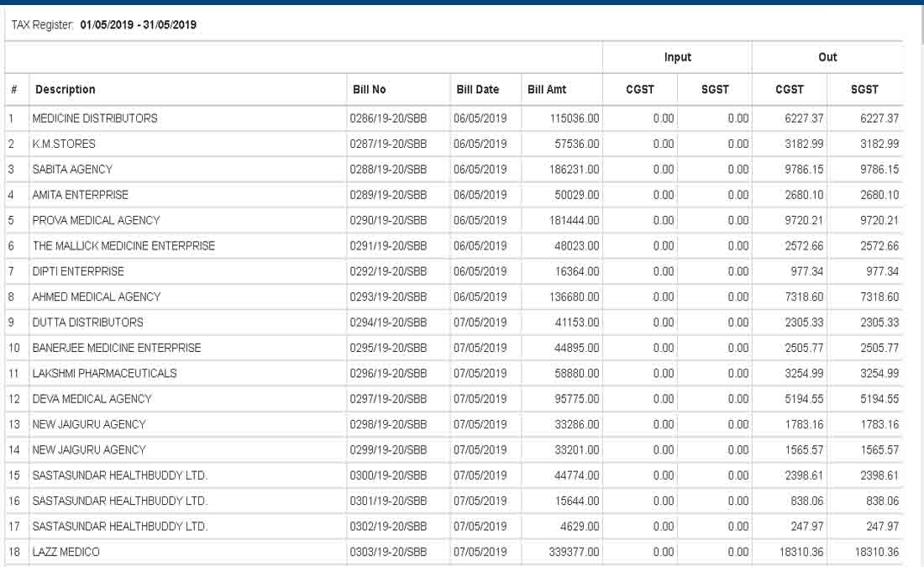Select the Input SGST column header
Screen dimensions: 924x567
[716, 89]
